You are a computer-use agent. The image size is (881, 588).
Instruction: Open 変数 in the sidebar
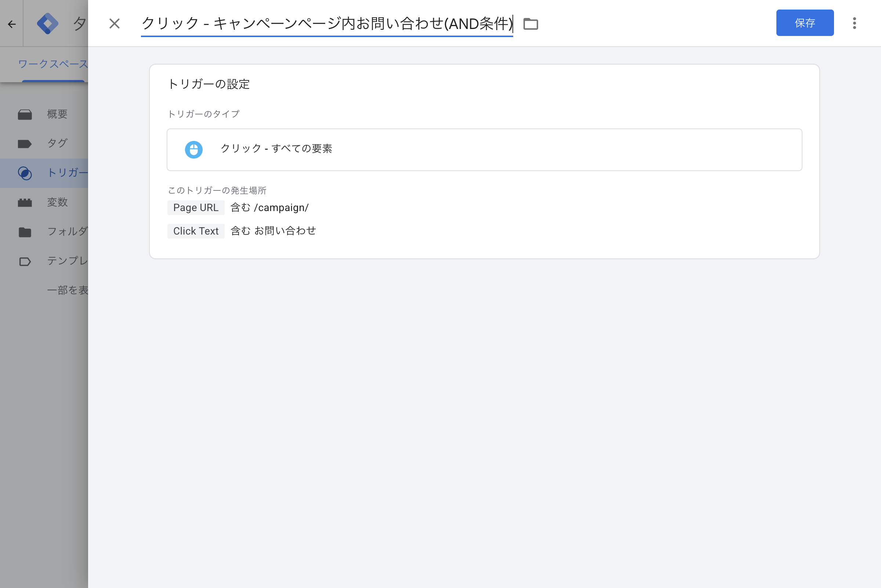tap(57, 202)
